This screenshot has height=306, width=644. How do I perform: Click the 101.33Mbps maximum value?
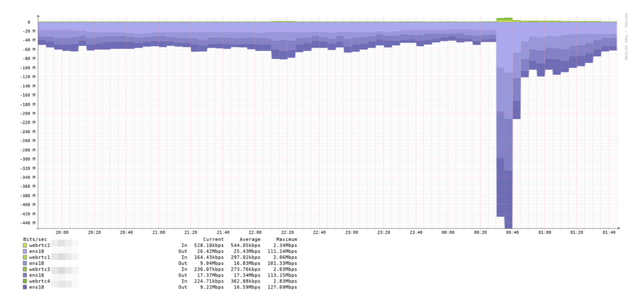282,263
